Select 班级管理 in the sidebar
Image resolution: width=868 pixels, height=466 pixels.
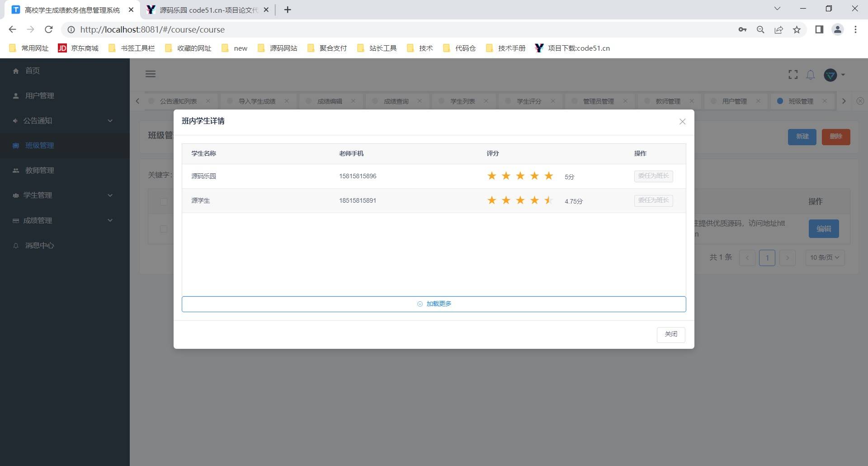point(65,146)
